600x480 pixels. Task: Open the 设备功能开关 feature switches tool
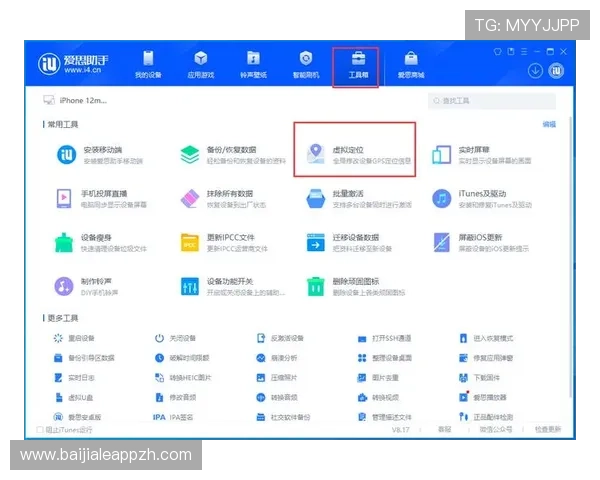tap(233, 287)
